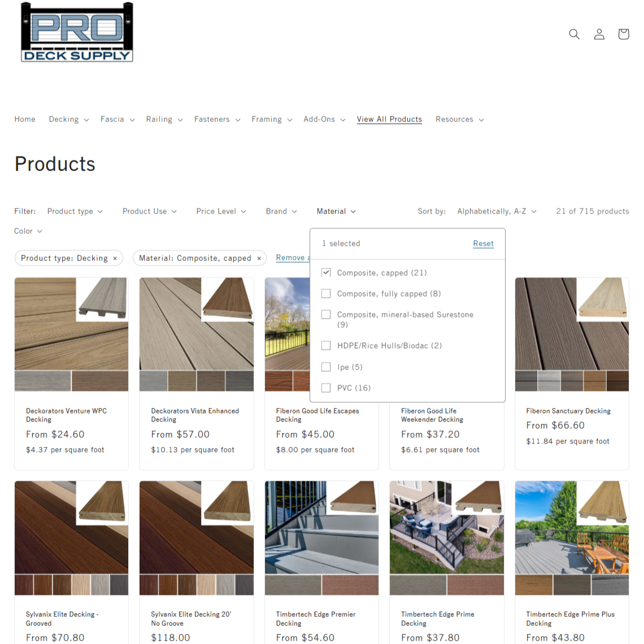Go to the Home page link
The width and height of the screenshot is (644, 644).
(x=25, y=119)
